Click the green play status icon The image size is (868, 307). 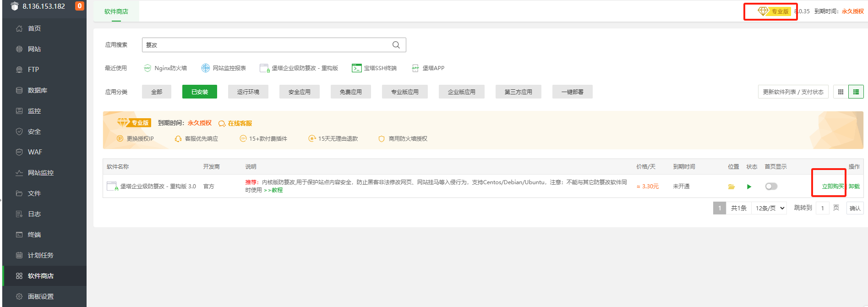click(x=749, y=186)
